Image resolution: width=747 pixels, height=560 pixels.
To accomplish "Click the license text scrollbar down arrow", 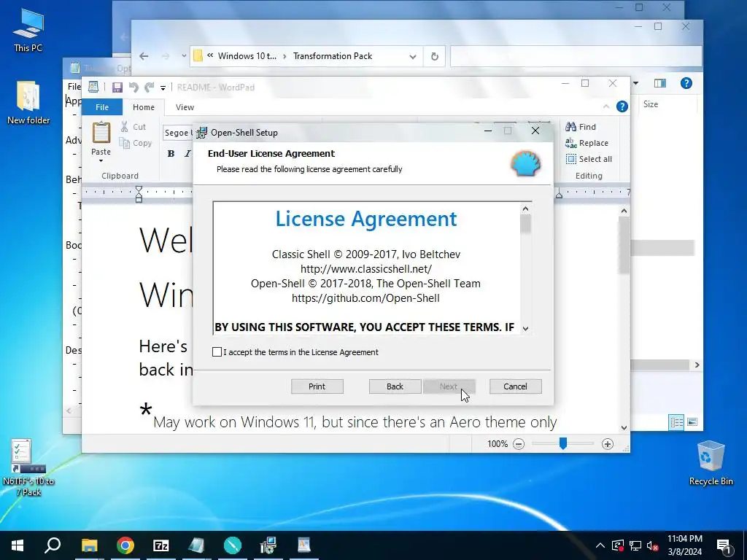I will coord(525,328).
